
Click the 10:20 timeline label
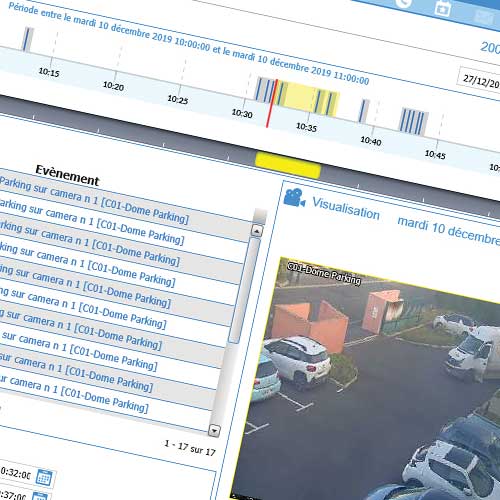pyautogui.click(x=113, y=86)
